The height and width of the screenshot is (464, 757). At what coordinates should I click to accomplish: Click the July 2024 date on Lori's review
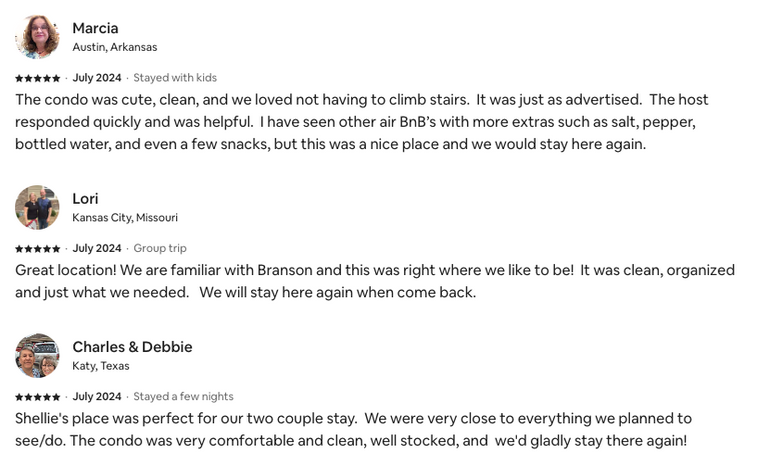[x=97, y=248]
